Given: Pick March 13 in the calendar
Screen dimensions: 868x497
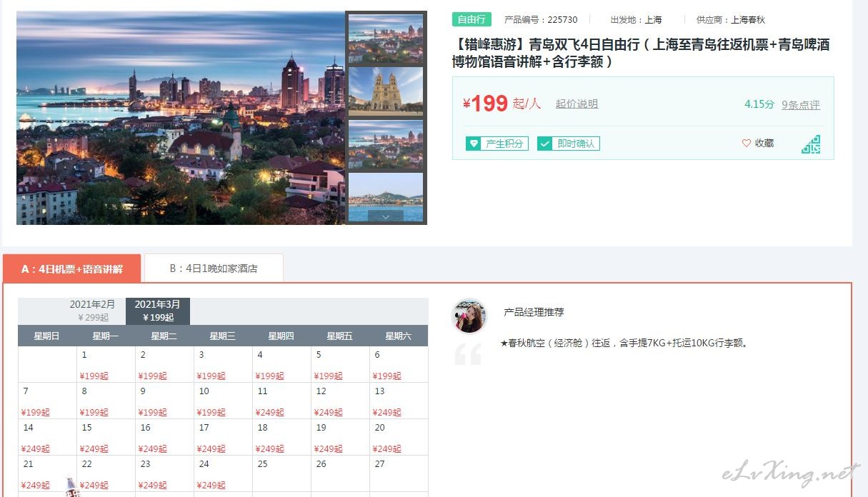Looking at the screenshot, I should pos(399,401).
